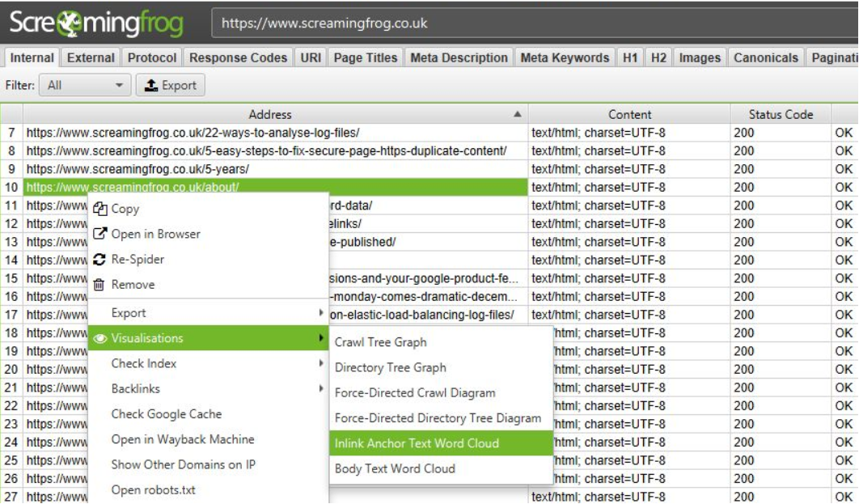
Task: Click the Open in Browser icon
Action: pyautogui.click(x=99, y=234)
